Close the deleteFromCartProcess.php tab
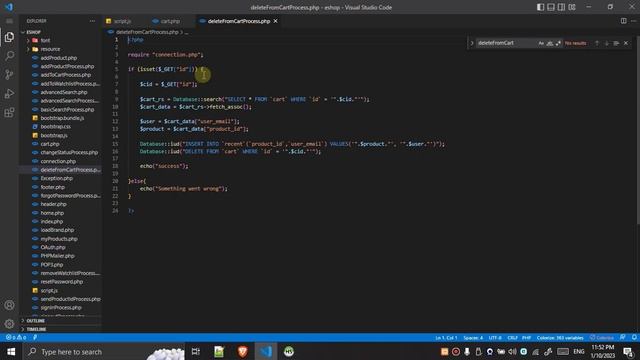 [276, 21]
